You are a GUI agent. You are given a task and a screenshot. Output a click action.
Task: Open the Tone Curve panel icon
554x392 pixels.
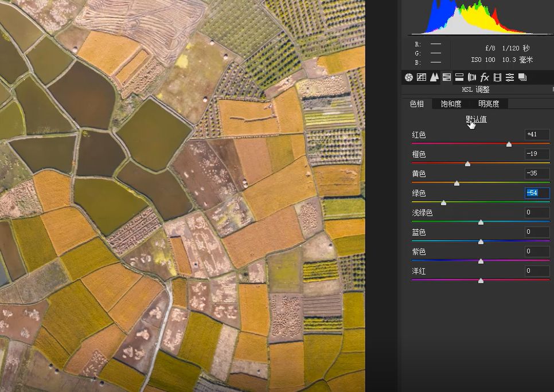click(x=422, y=77)
